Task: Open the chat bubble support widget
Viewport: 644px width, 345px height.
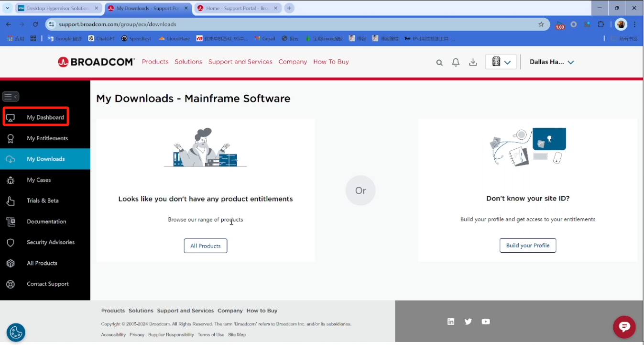Action: click(x=624, y=327)
